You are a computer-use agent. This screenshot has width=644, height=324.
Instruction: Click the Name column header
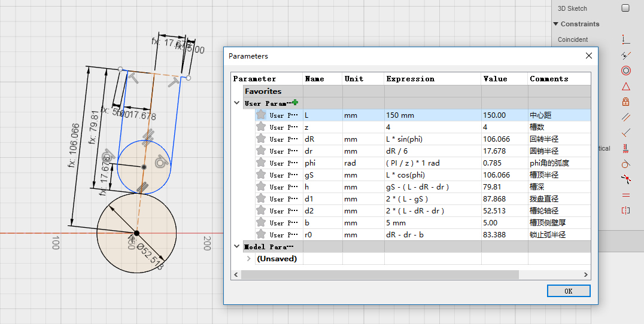(x=323, y=79)
